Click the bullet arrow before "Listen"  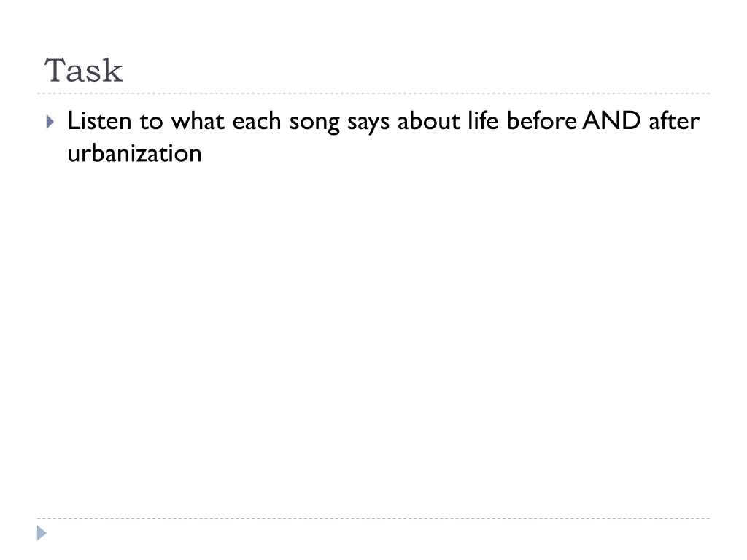click(x=50, y=122)
